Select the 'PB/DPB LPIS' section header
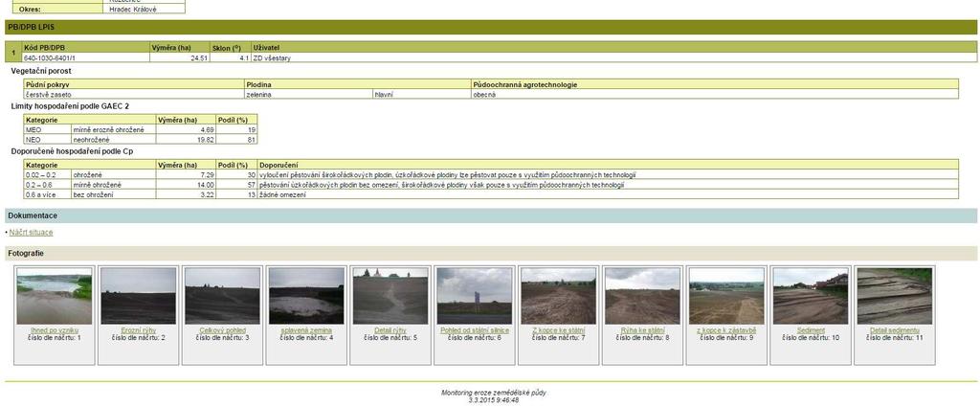980x408 pixels. (x=491, y=27)
